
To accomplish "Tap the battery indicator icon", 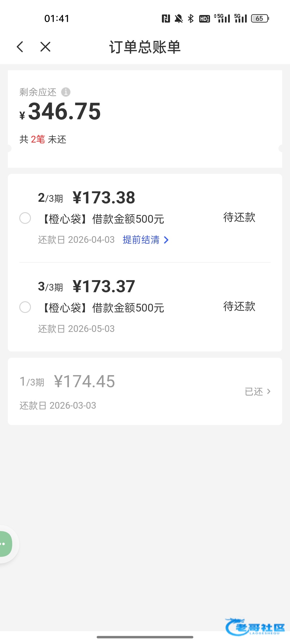I will pyautogui.click(x=260, y=19).
